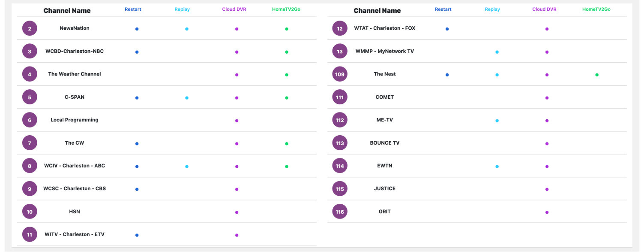The image size is (644, 252).
Task: Click the channel 6 number badge
Action: [30, 120]
